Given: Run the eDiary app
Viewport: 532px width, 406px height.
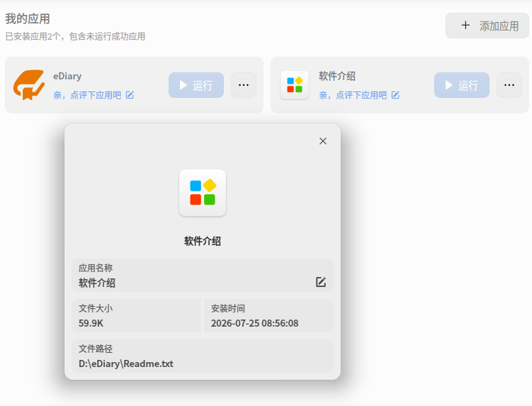Looking at the screenshot, I should click(x=196, y=85).
